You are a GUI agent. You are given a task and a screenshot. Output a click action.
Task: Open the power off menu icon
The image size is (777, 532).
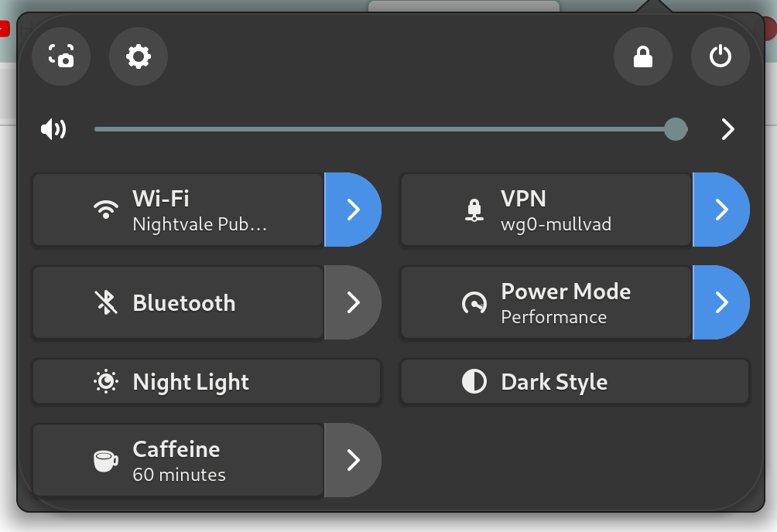click(721, 56)
